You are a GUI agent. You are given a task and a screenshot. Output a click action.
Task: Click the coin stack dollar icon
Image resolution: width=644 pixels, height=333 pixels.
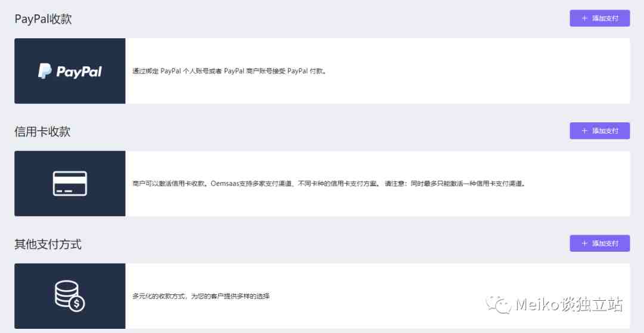tap(70, 295)
